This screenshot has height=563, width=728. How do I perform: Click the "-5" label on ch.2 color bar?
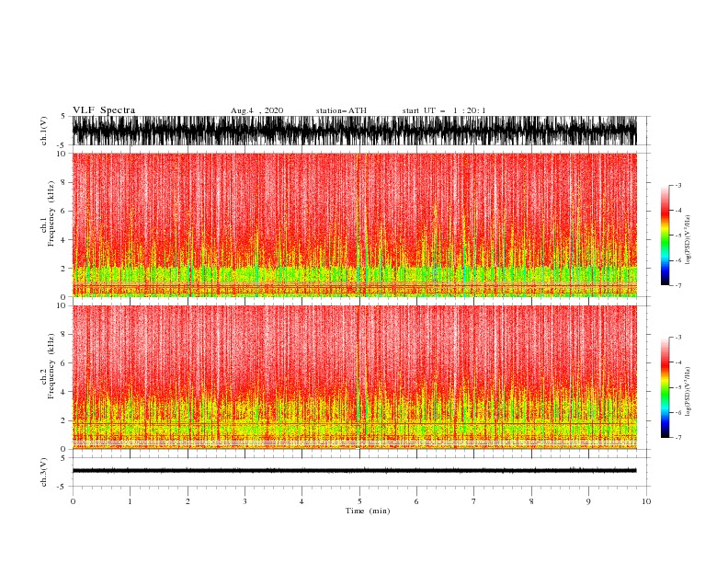coord(677,387)
